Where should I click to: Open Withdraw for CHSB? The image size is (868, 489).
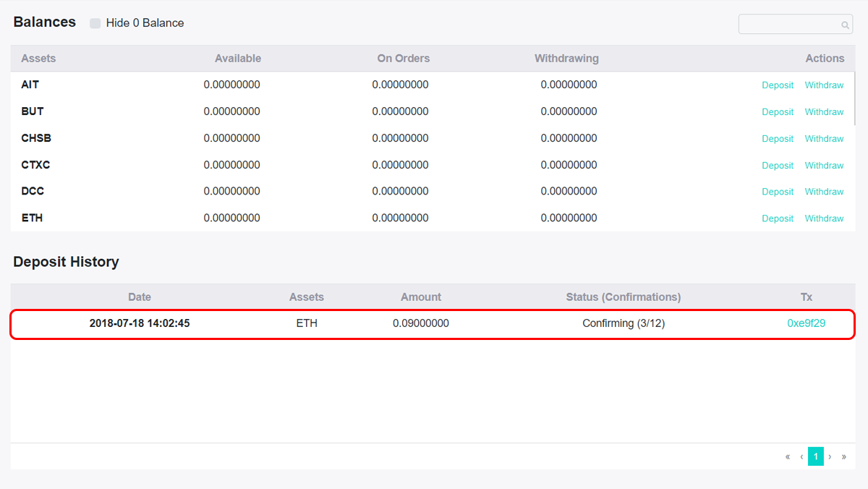pos(824,139)
